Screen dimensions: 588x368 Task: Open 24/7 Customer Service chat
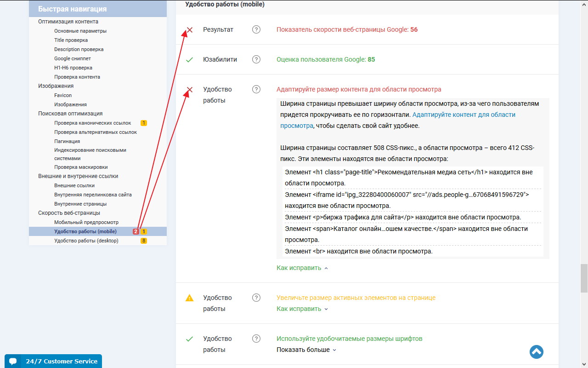[x=62, y=361]
